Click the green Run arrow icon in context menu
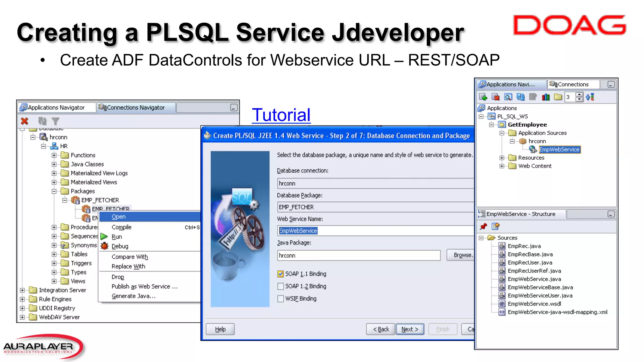The height and width of the screenshot is (362, 644). (104, 237)
